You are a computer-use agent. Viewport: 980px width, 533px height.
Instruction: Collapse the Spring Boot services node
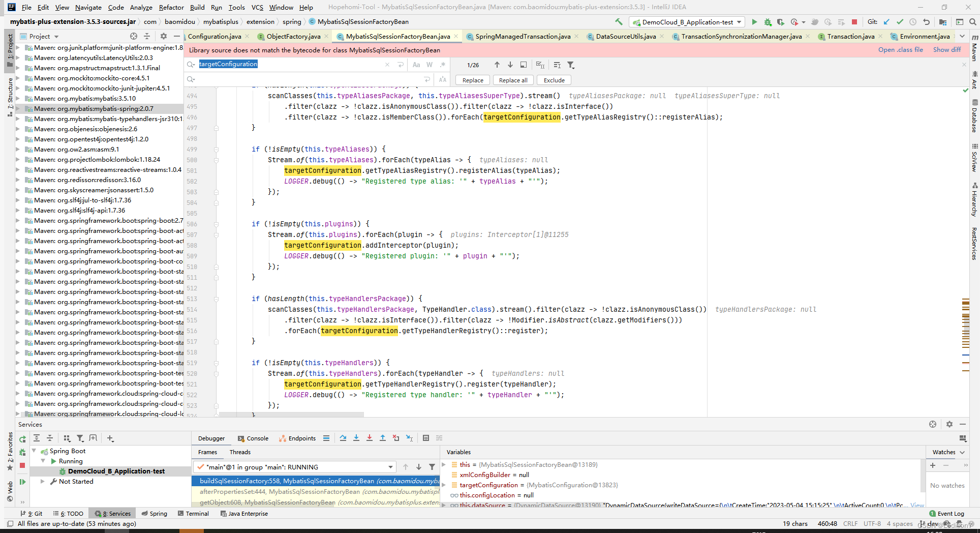click(34, 451)
